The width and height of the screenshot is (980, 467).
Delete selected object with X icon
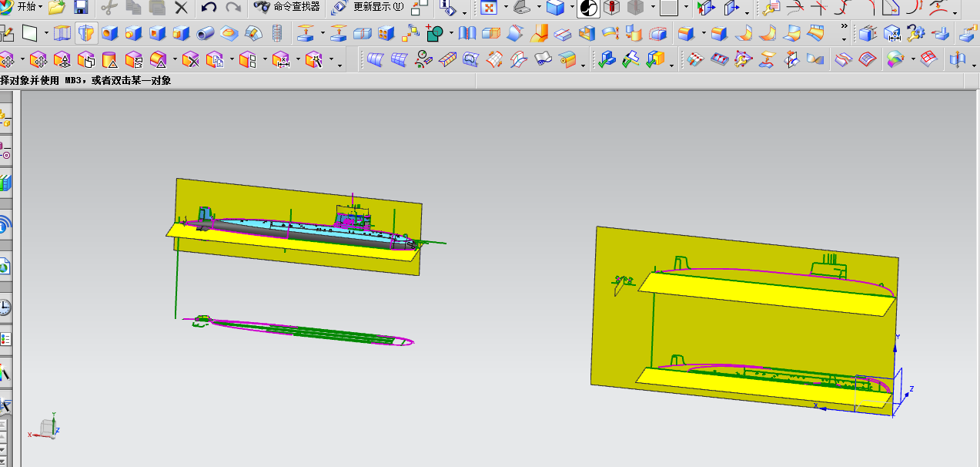[181, 8]
